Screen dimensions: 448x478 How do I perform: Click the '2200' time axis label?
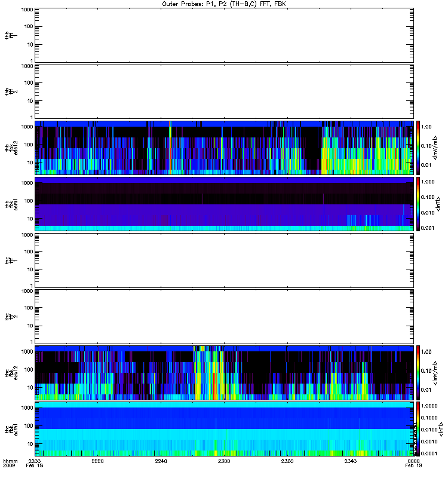[35, 461]
